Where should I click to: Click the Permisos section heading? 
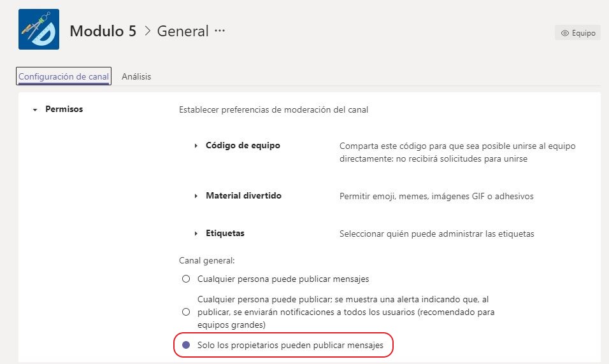point(64,109)
